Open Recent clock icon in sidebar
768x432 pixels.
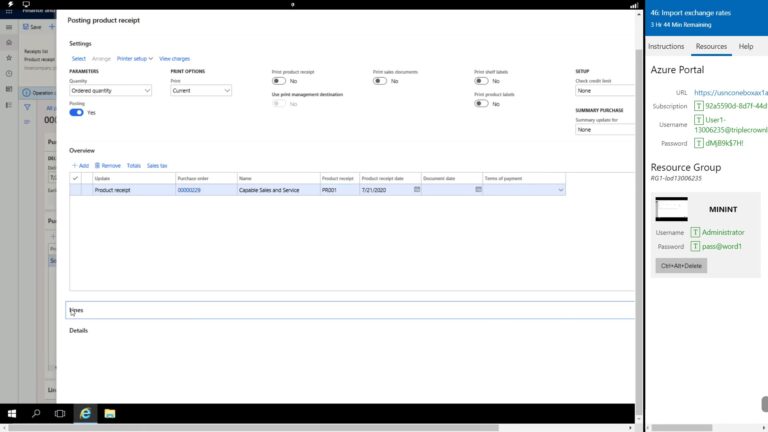[9, 73]
